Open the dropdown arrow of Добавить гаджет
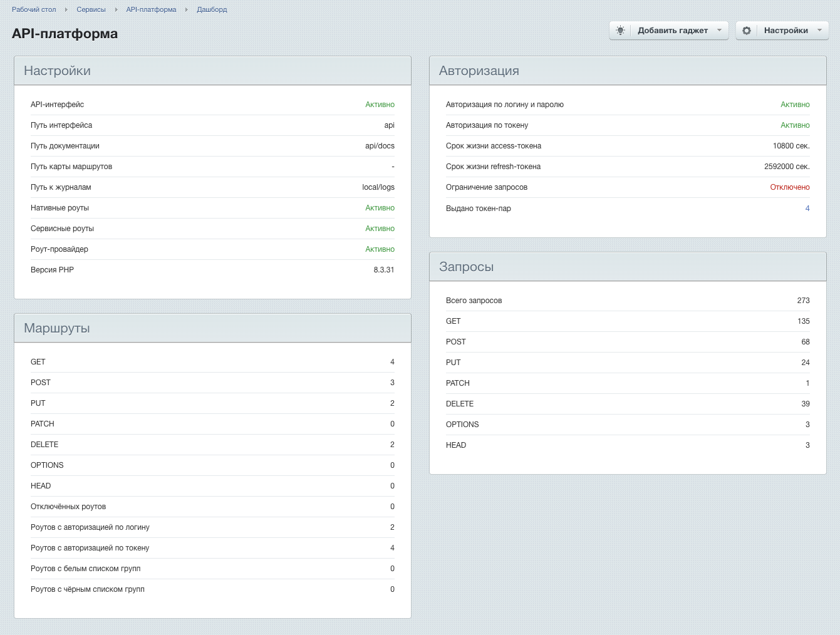840x635 pixels. [x=719, y=30]
